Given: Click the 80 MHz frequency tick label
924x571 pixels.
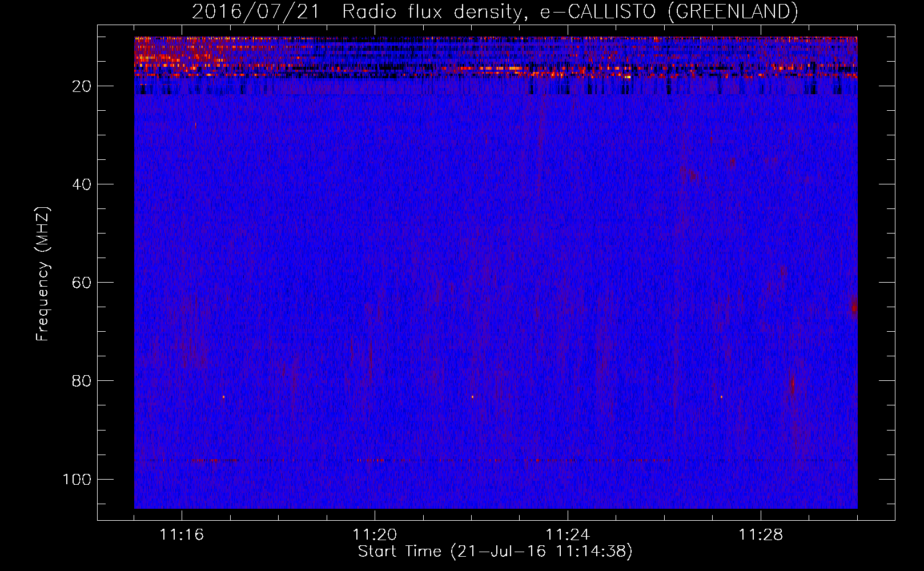Looking at the screenshot, I should click(82, 381).
